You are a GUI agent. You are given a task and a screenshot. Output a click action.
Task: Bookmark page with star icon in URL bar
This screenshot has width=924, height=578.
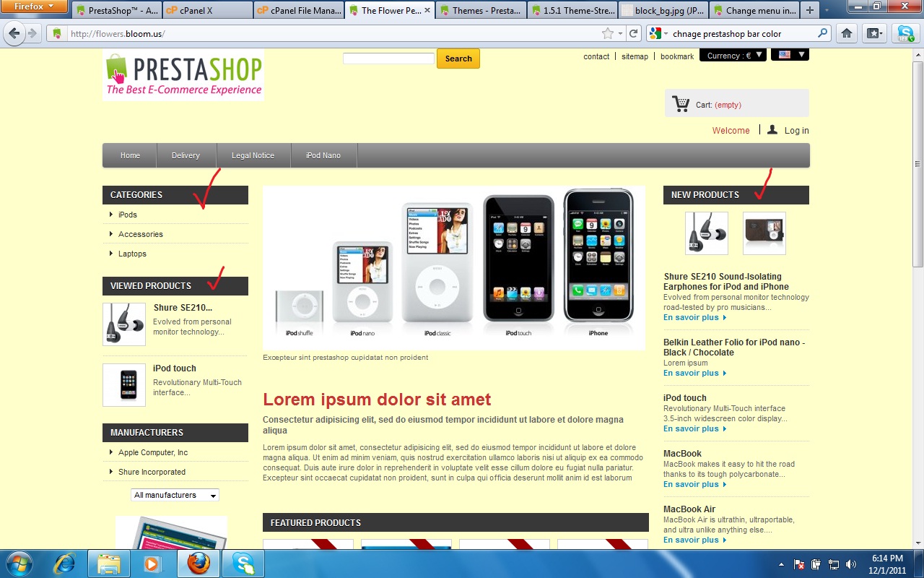[608, 33]
